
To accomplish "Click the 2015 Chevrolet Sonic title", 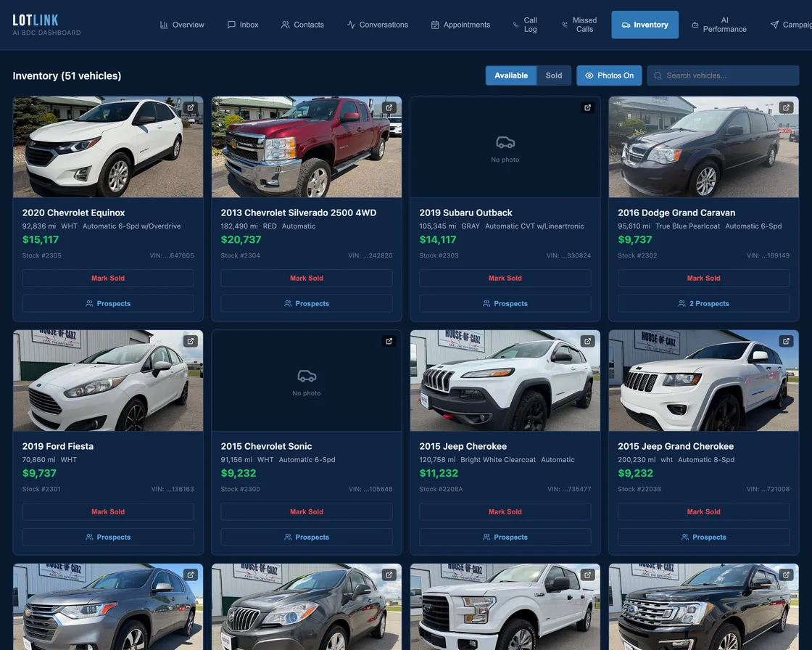I will coord(266,446).
